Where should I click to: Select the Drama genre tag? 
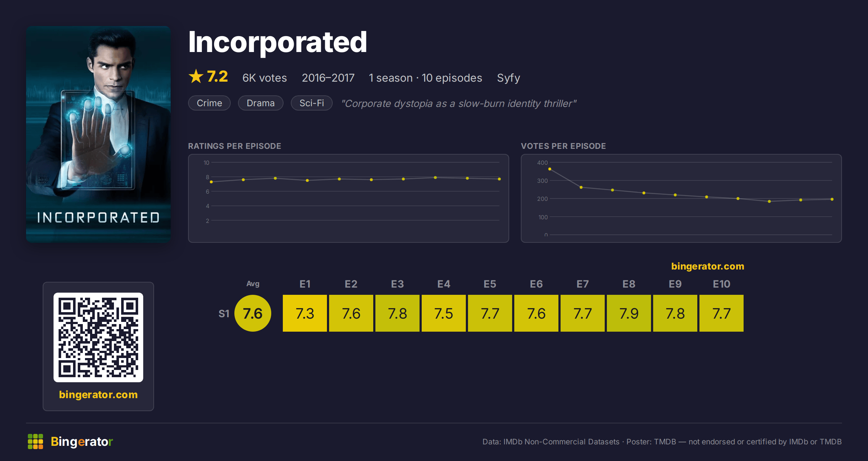[260, 103]
